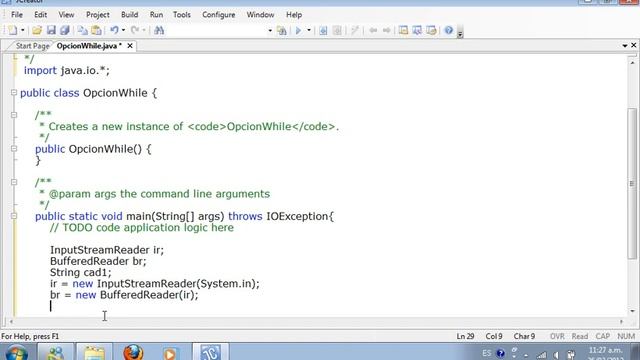Open the Build menu
640x360 pixels.
(x=129, y=15)
